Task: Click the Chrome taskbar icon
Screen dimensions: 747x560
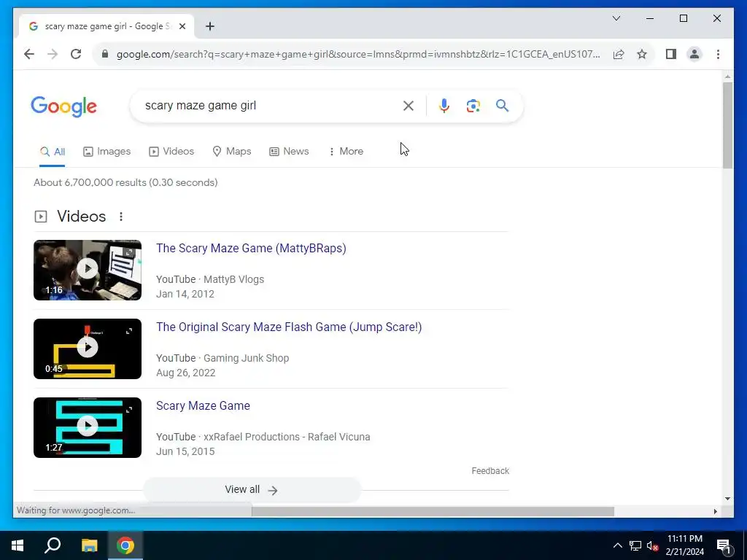Action: (x=125, y=545)
